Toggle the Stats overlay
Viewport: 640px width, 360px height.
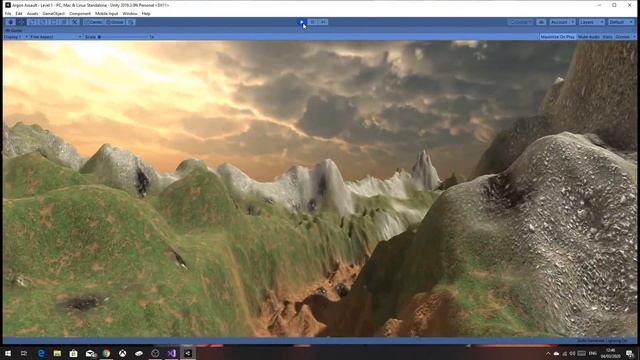(x=607, y=37)
